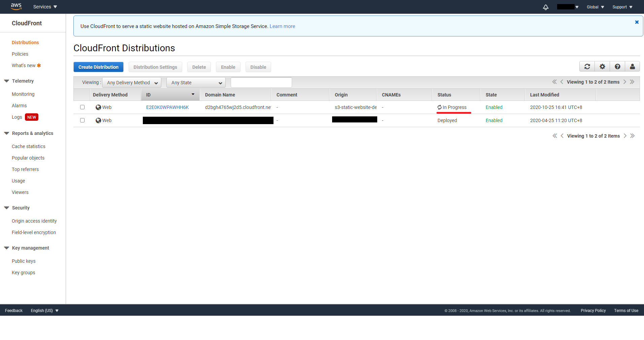This screenshot has width=644, height=340.
Task: Open Key groups page
Action: (23, 273)
